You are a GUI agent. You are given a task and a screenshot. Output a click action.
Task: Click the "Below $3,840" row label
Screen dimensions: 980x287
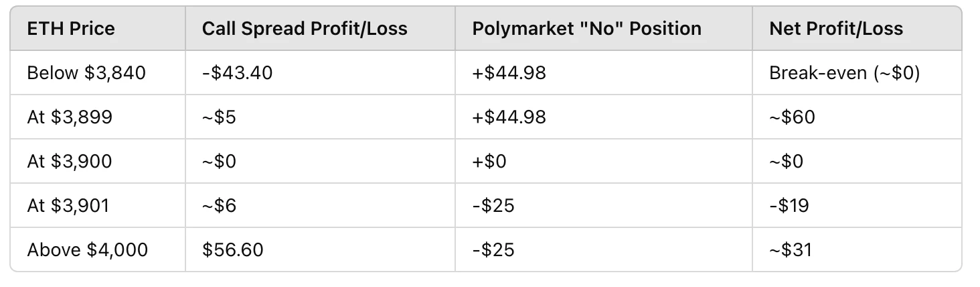86,72
